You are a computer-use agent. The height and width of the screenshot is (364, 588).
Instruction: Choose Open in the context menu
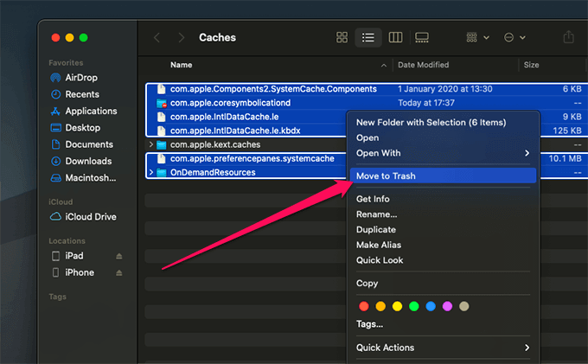click(367, 137)
